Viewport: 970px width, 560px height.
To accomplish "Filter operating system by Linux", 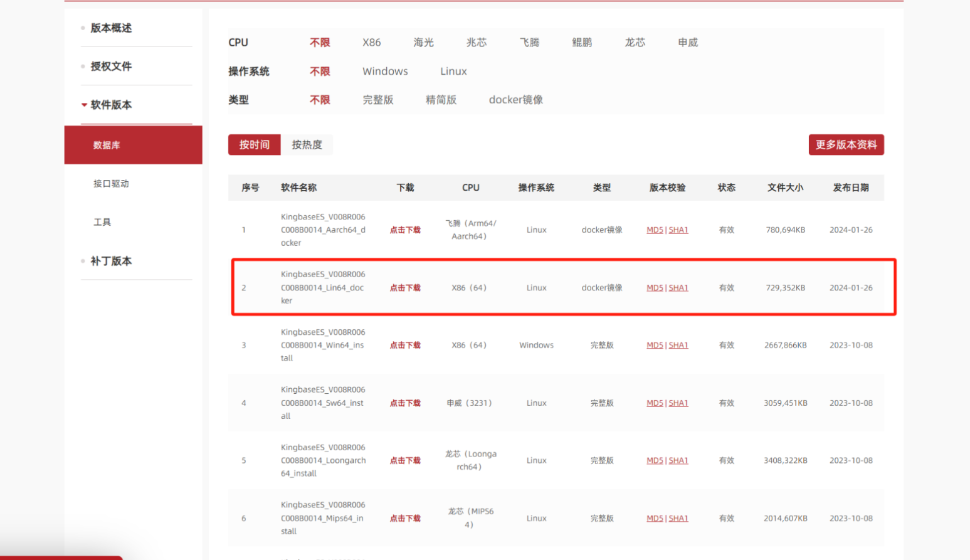I will coord(453,71).
